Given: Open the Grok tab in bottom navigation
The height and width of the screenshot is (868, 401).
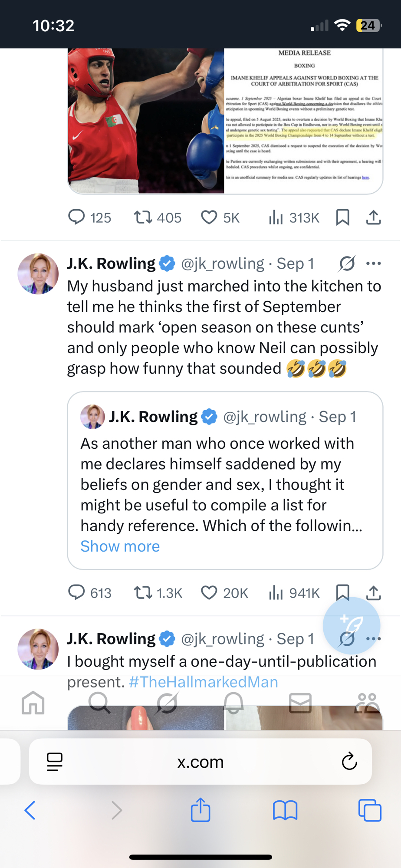Looking at the screenshot, I should click(167, 702).
